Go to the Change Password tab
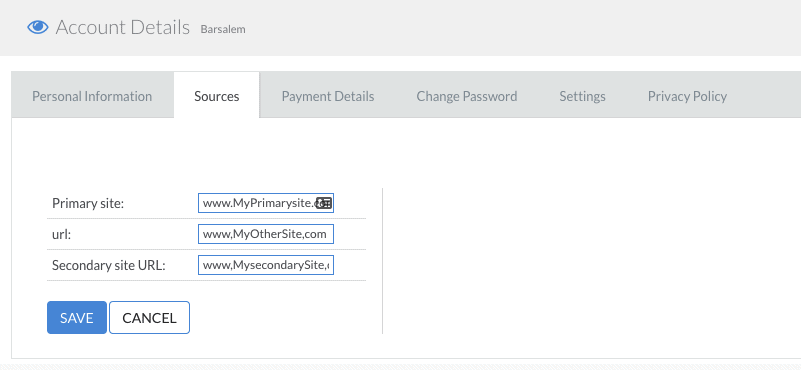 click(467, 96)
